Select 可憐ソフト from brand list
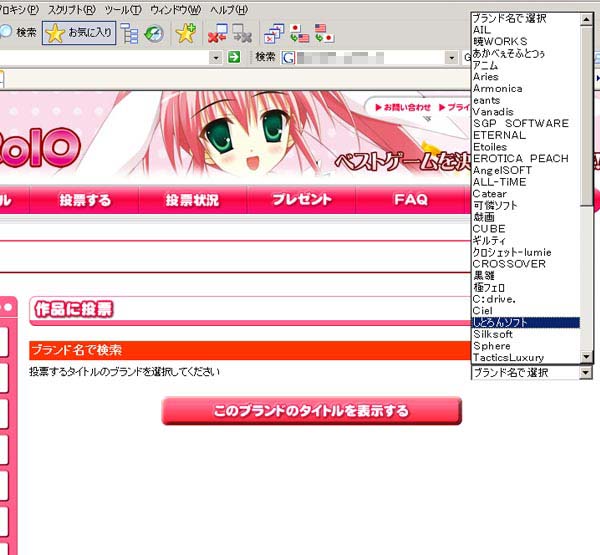600x555 pixels. pos(526,206)
